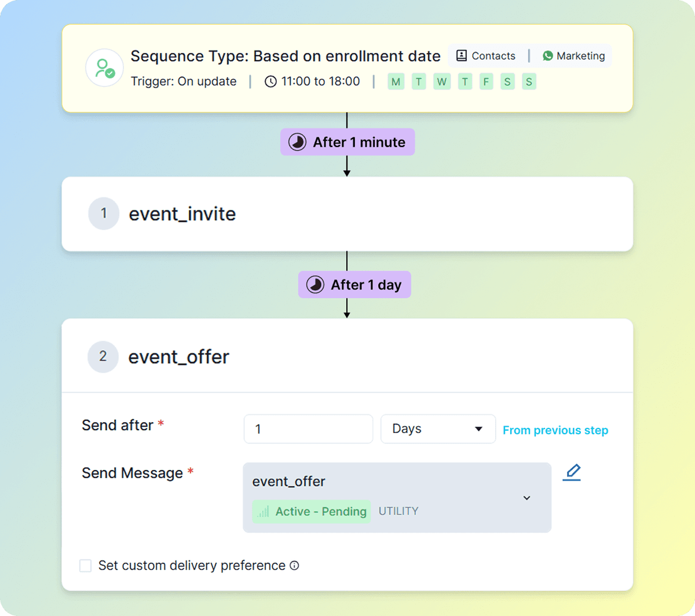
Task: Open step 1 labeled event_invite
Action: (182, 214)
